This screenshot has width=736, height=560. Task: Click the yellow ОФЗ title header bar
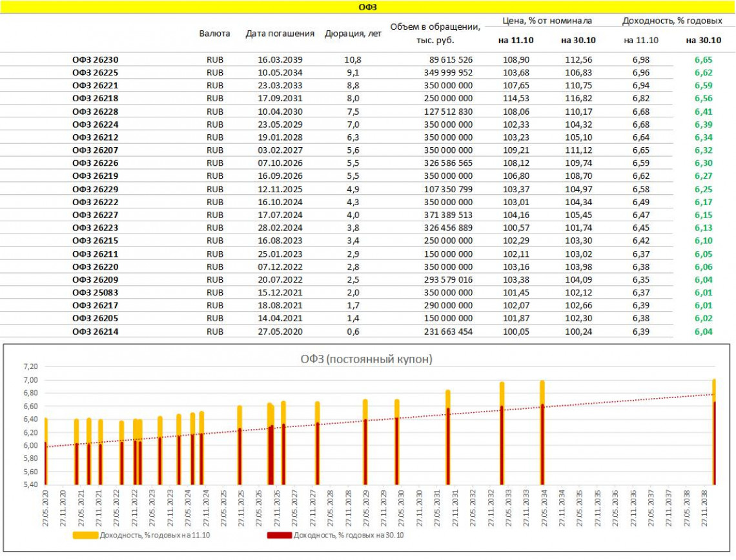pos(367,7)
